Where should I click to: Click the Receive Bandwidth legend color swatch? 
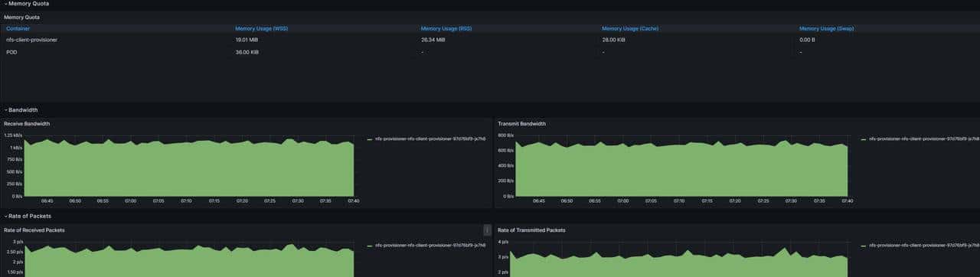369,139
